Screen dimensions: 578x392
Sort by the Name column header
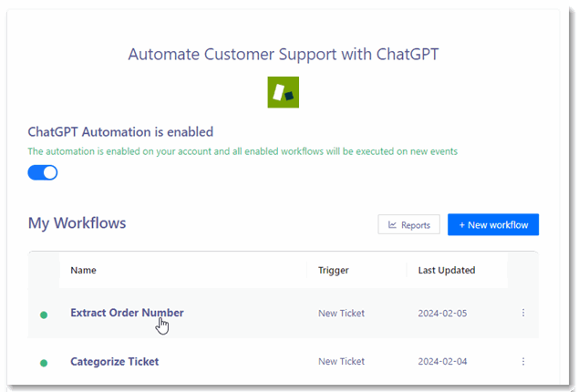coord(83,271)
